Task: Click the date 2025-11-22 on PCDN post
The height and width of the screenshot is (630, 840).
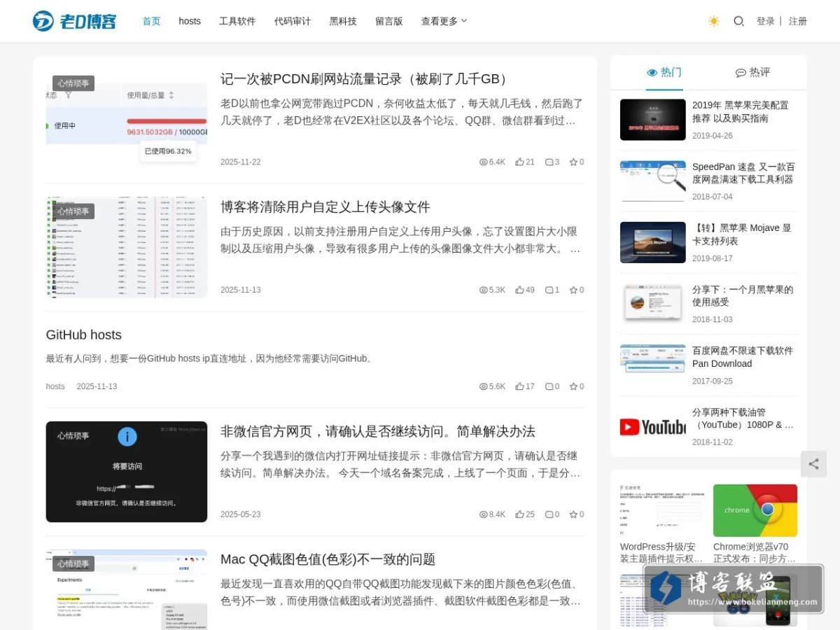Action: tap(240, 162)
